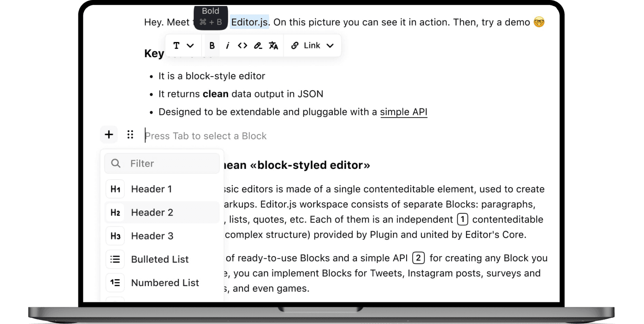Click the magnifier icon in Filter box
This screenshot has width=644, height=324.
[116, 163]
